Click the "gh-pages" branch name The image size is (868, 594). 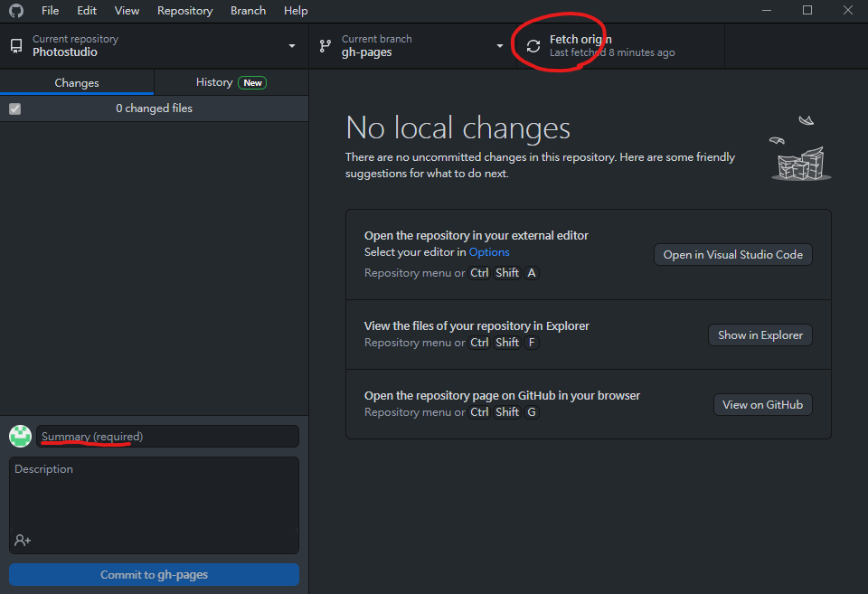click(x=366, y=52)
